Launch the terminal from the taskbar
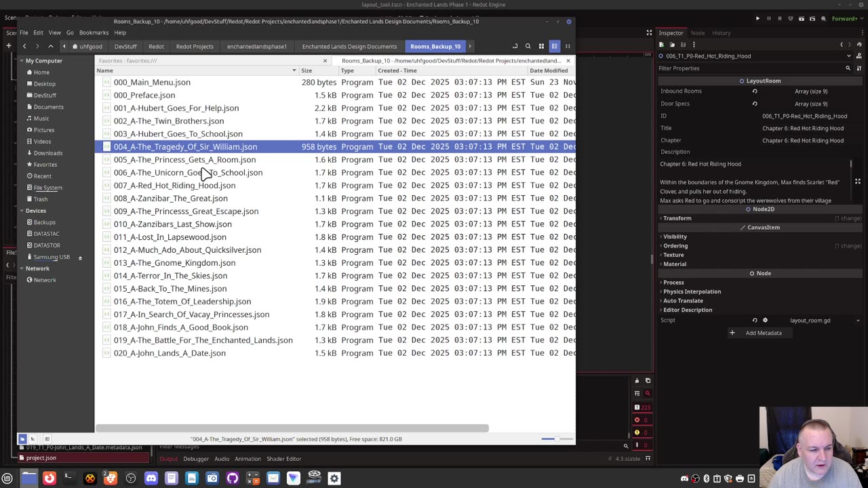868x488 pixels. point(68,479)
